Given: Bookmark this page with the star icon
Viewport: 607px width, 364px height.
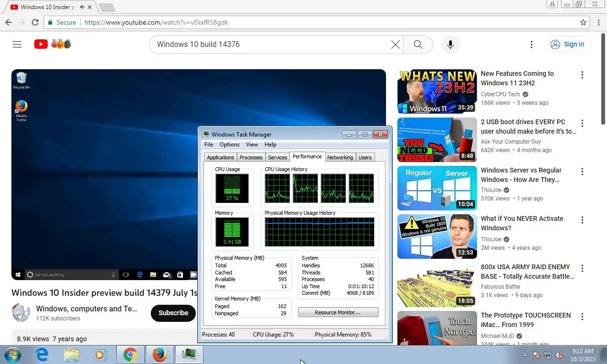Looking at the screenshot, I should coord(583,22).
